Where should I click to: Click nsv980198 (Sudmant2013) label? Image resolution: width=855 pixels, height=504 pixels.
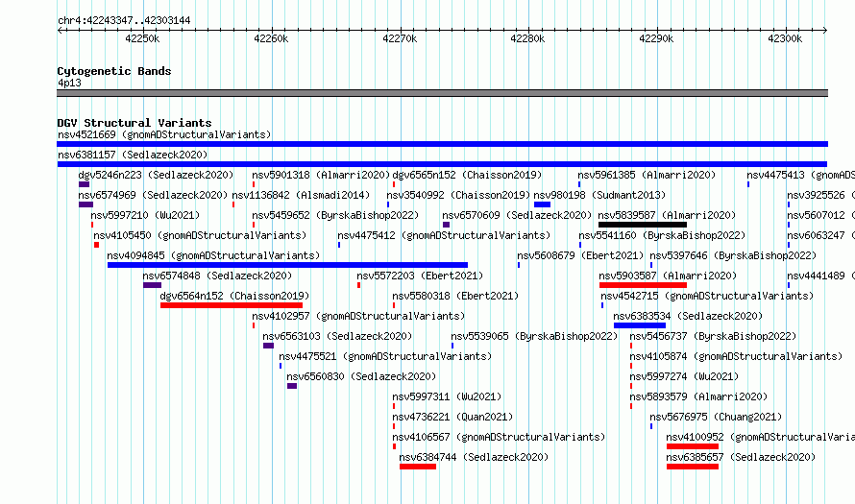tap(599, 195)
